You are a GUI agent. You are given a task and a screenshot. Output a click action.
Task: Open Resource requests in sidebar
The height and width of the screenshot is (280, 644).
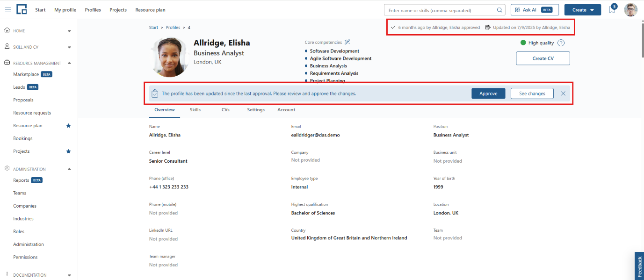pyautogui.click(x=32, y=113)
